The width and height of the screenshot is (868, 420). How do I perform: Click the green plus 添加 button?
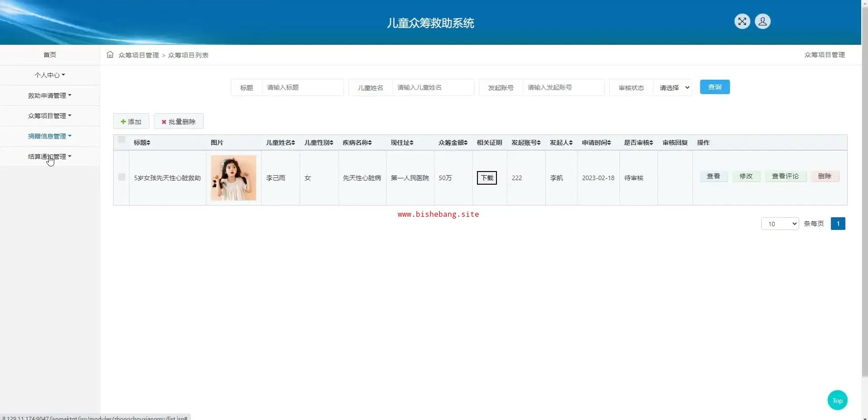[131, 121]
